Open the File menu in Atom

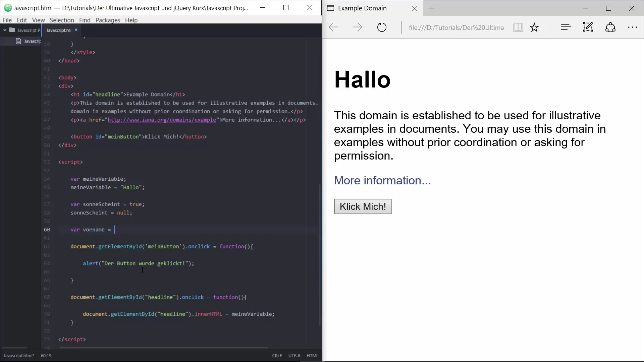7,20
